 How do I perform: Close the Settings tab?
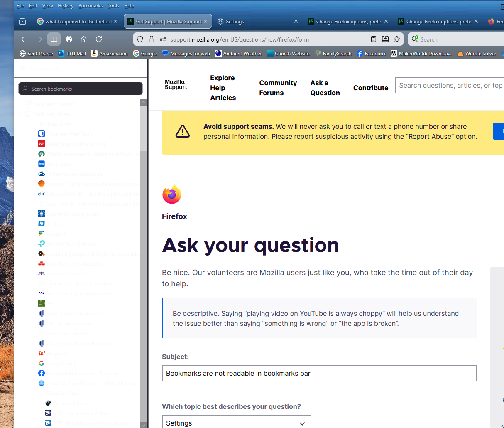click(296, 21)
